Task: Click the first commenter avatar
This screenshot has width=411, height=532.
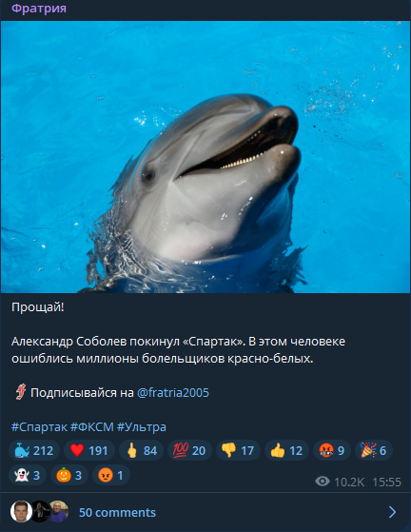Action: click(21, 512)
